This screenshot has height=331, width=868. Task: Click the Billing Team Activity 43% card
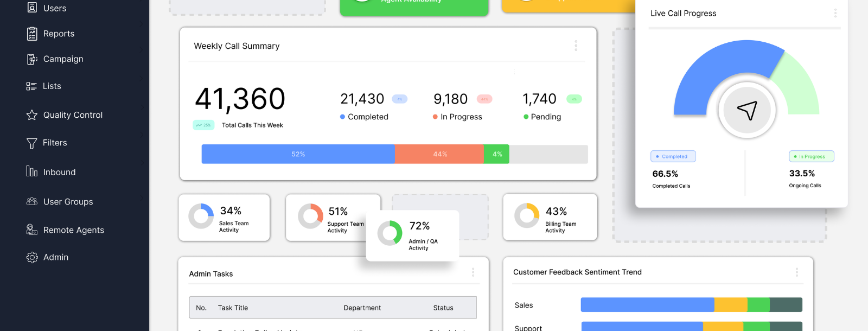(550, 217)
